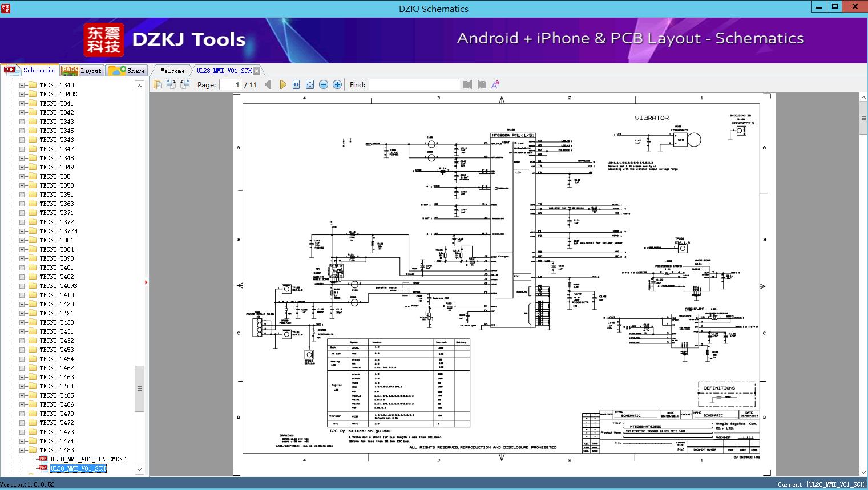Zoom in with the plus icon
Screen dimensions: 868x490
click(x=337, y=84)
